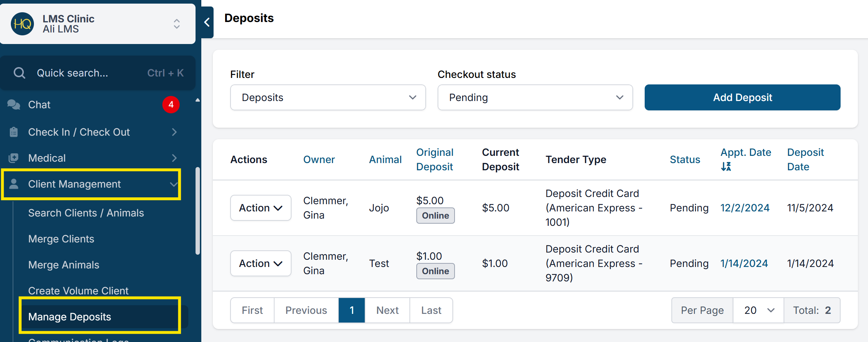Click the Check In / Check Out clipboard icon

coord(14,132)
